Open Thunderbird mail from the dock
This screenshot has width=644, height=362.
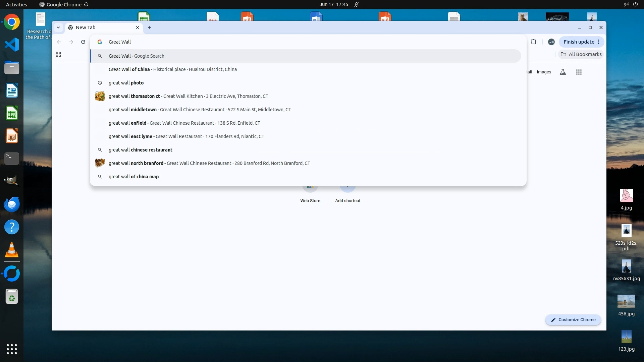12,204
